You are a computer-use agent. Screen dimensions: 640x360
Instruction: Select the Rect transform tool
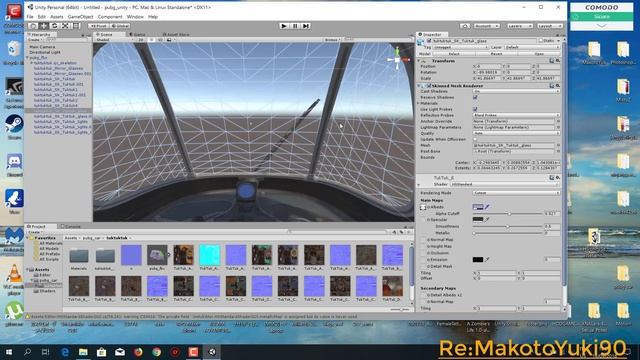point(76,26)
